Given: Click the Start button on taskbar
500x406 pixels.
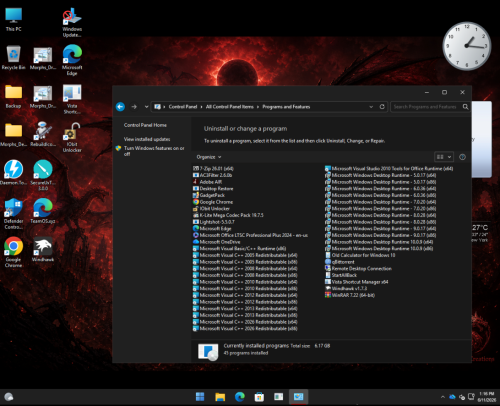Looking at the screenshot, I should 200,397.
